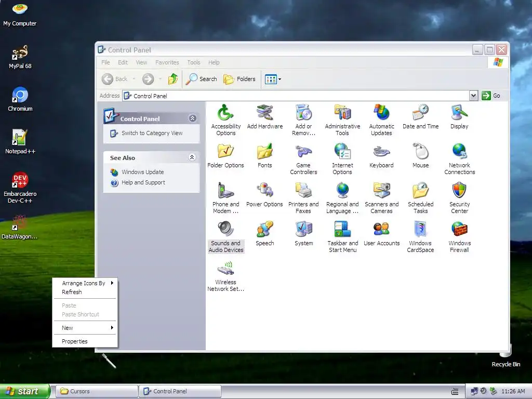Image resolution: width=532 pixels, height=399 pixels.
Task: Select the MyPal 68 desktop shortcut
Action: (20, 57)
